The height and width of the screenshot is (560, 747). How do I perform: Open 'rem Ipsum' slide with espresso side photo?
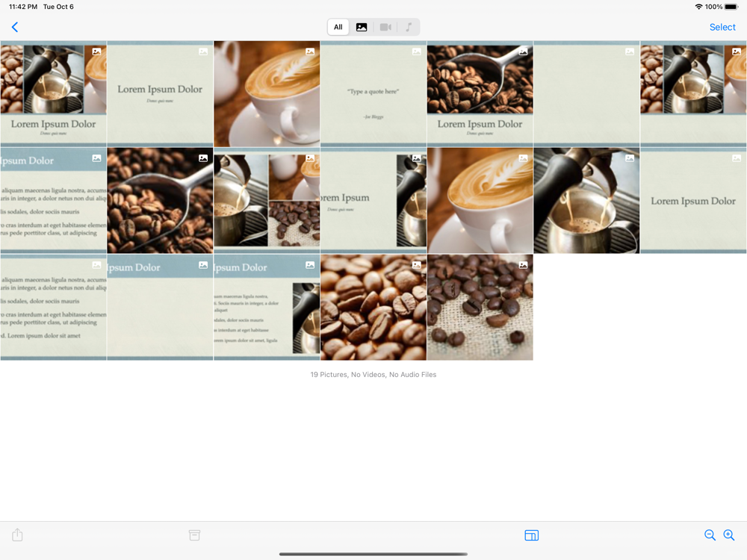(x=373, y=200)
